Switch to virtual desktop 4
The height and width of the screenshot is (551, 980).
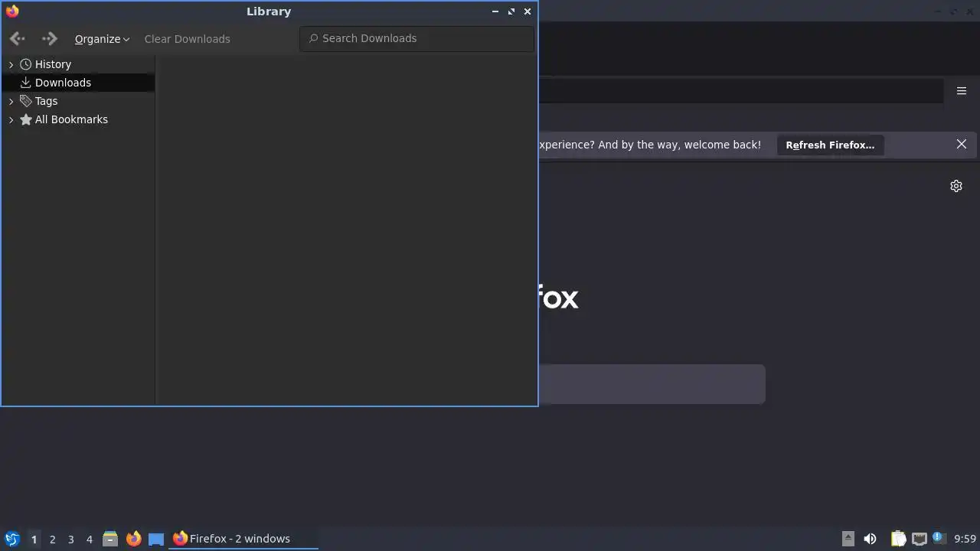click(89, 539)
